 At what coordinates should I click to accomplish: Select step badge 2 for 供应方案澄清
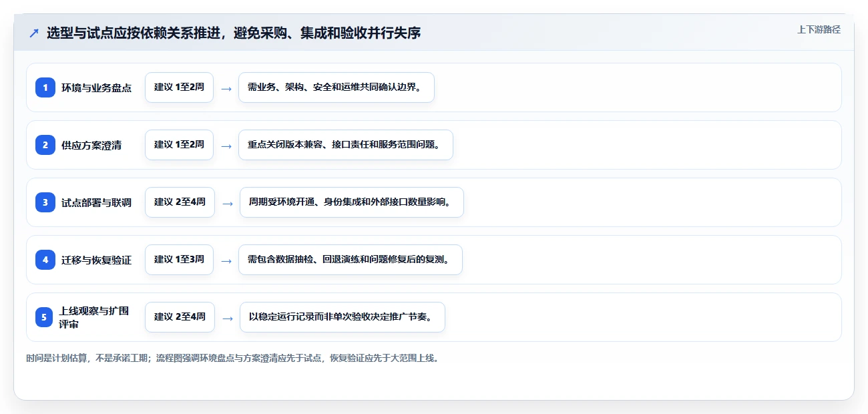[x=45, y=144]
